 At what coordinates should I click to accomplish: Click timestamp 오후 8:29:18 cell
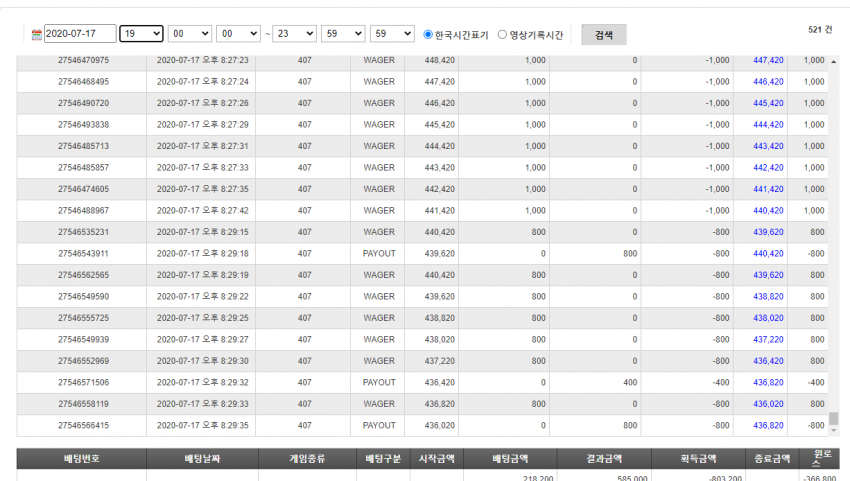(x=203, y=254)
